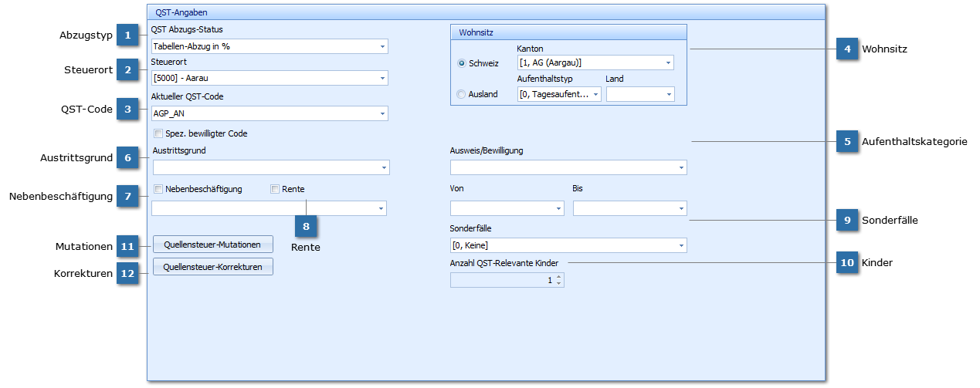Check the Rente checkbox
980x388 pixels.
[275, 189]
